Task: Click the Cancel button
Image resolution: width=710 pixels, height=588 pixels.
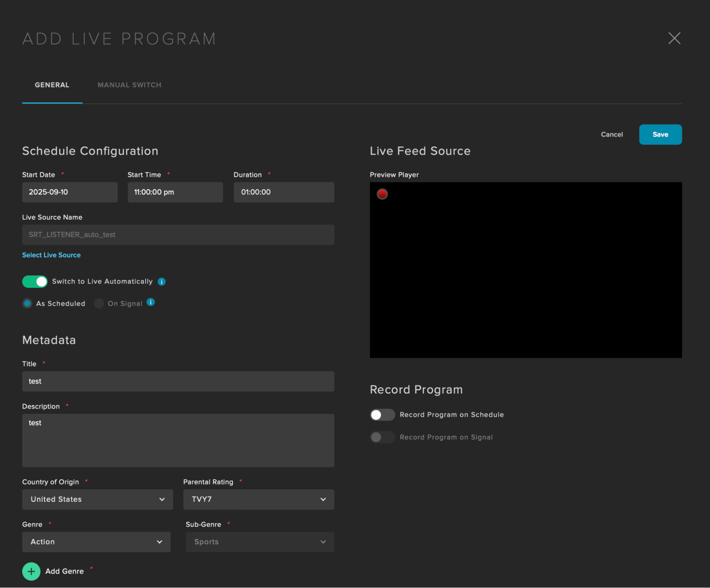Action: (x=611, y=135)
